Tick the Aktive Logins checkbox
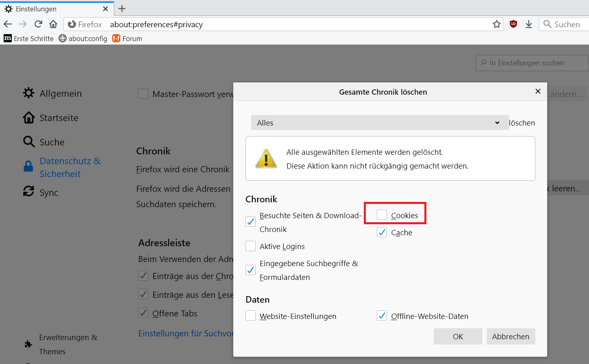The image size is (589, 364). pyautogui.click(x=250, y=246)
